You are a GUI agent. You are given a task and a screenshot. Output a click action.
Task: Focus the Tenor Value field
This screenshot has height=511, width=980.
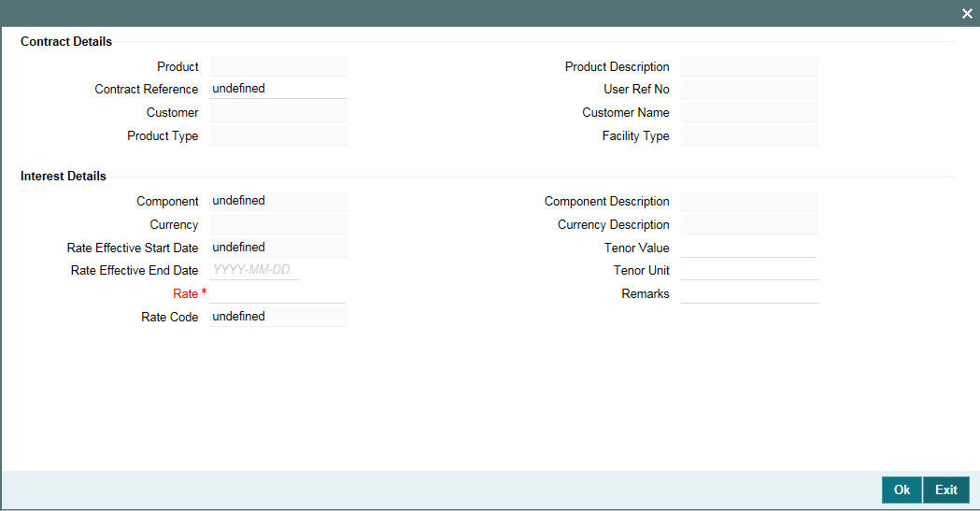(748, 248)
